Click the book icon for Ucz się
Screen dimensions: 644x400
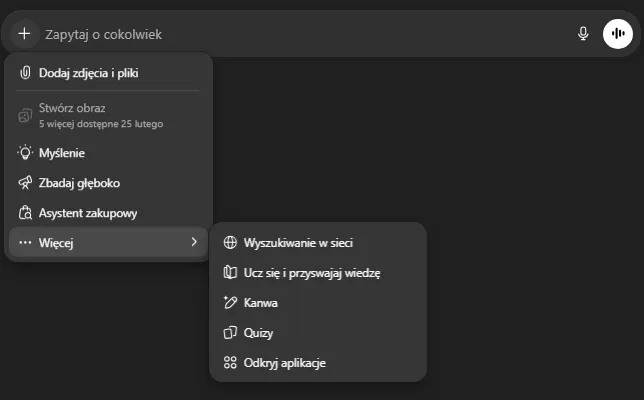click(x=229, y=272)
